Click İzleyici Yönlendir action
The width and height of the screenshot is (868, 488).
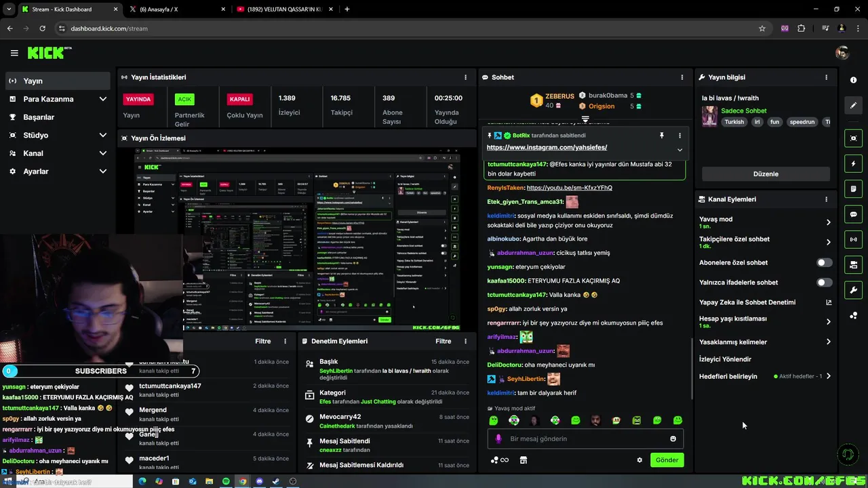click(725, 359)
